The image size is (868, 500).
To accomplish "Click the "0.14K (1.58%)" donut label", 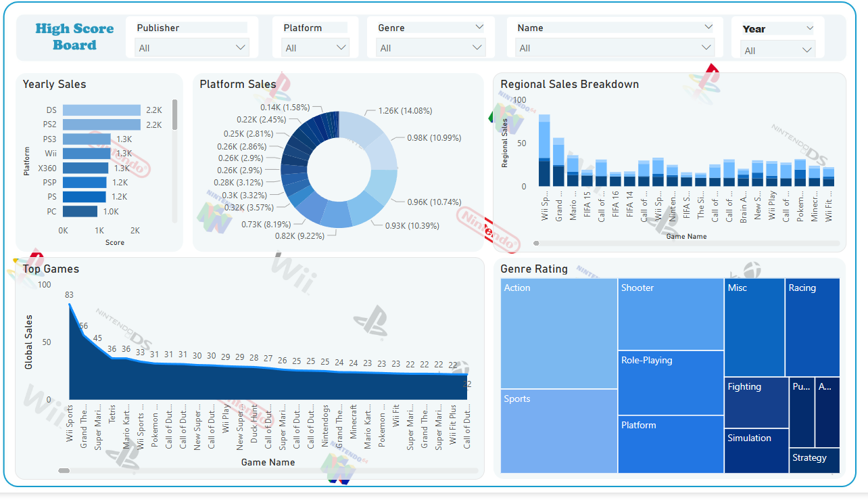I will point(285,108).
